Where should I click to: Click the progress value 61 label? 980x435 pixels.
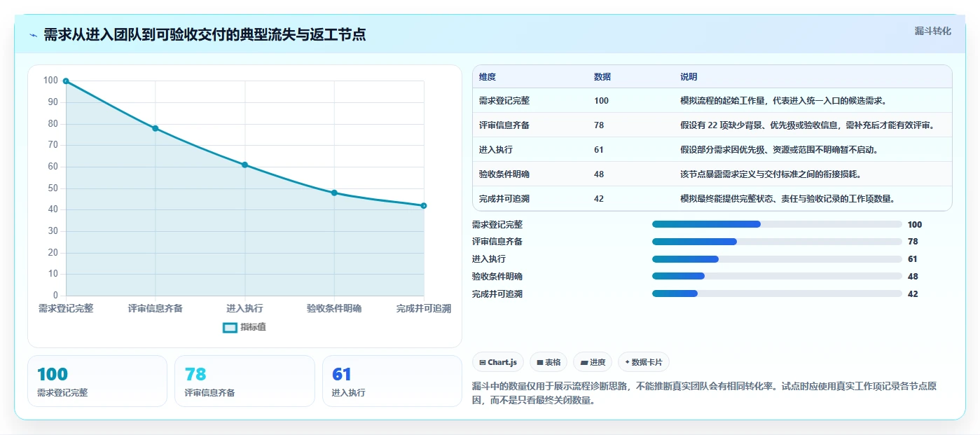click(913, 259)
